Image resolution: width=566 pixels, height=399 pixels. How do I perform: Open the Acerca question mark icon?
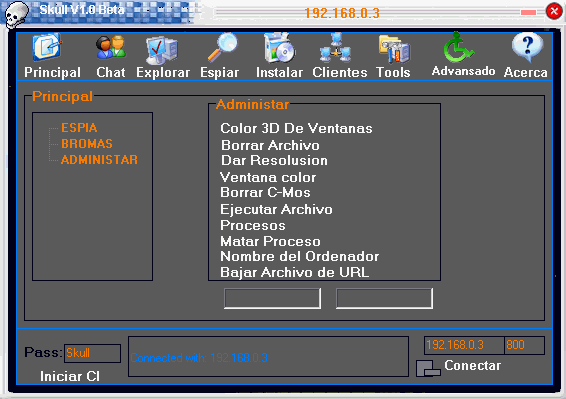tap(527, 47)
